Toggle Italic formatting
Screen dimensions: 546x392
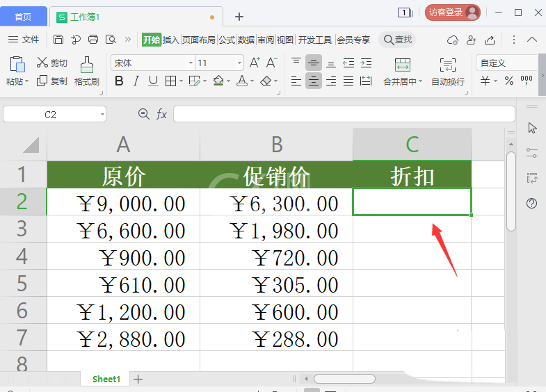click(136, 81)
